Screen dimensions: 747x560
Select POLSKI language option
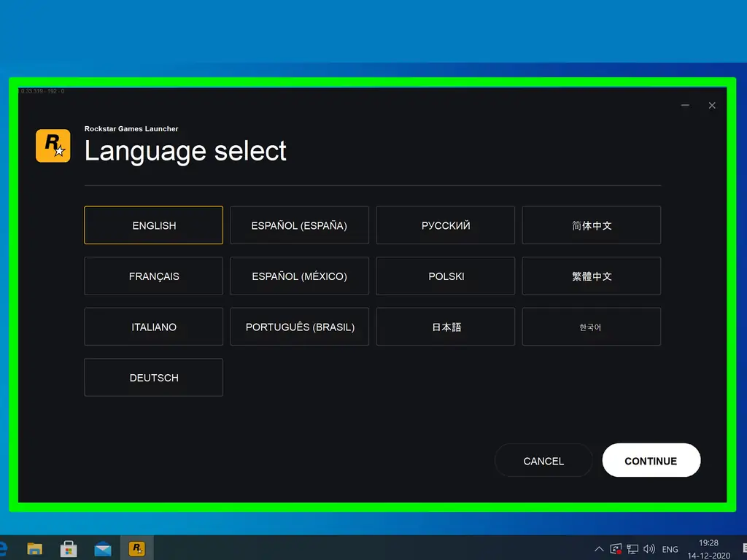tap(446, 276)
